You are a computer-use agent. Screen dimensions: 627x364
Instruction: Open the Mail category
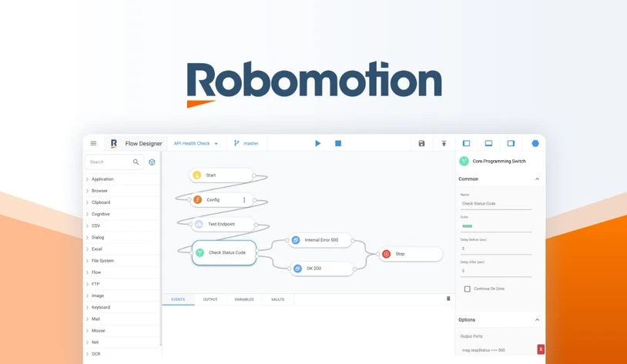pyautogui.click(x=122, y=319)
